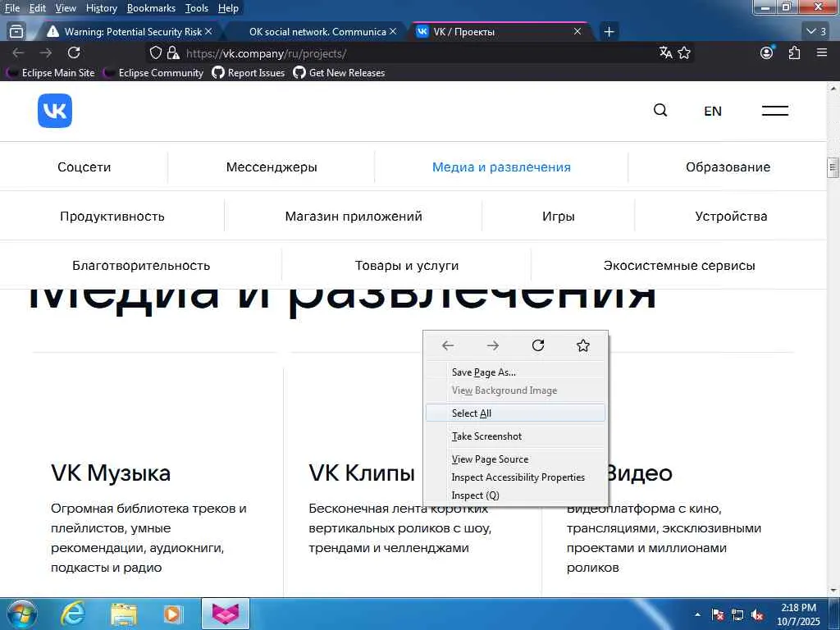Click the browser forward arrow in toolbar
This screenshot has width=840, height=630.
[46, 52]
